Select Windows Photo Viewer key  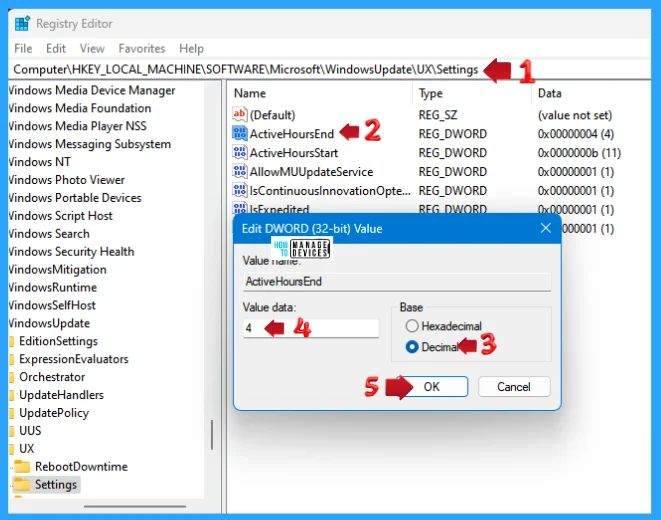[67, 180]
